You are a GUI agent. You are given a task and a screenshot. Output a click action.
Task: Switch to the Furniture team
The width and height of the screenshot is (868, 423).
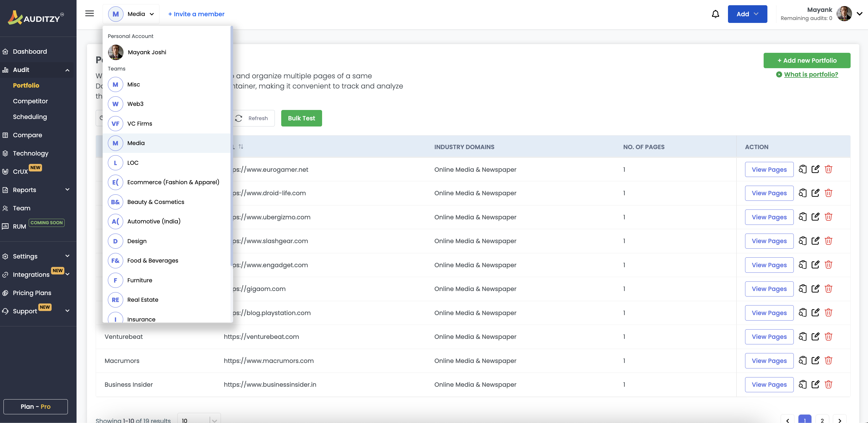tap(166, 280)
